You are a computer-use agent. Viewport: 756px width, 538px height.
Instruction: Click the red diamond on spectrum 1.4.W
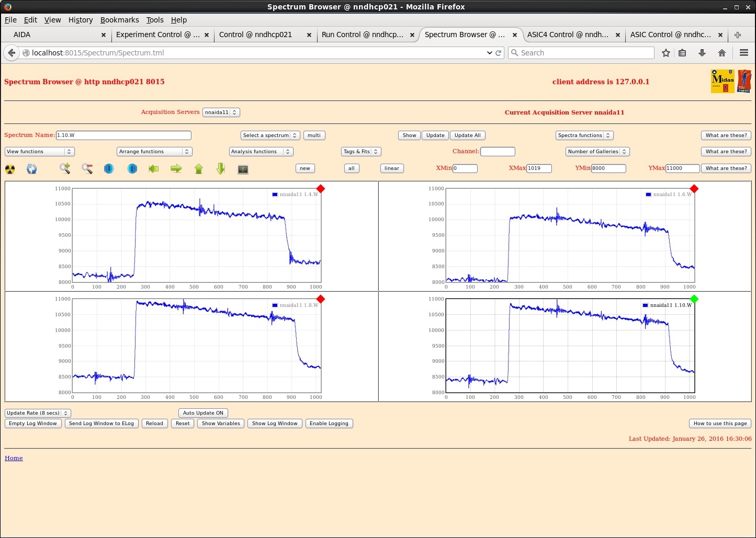(321, 189)
